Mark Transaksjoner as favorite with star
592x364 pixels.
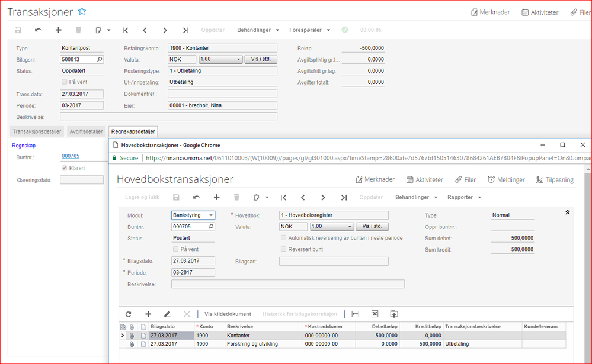(x=82, y=12)
